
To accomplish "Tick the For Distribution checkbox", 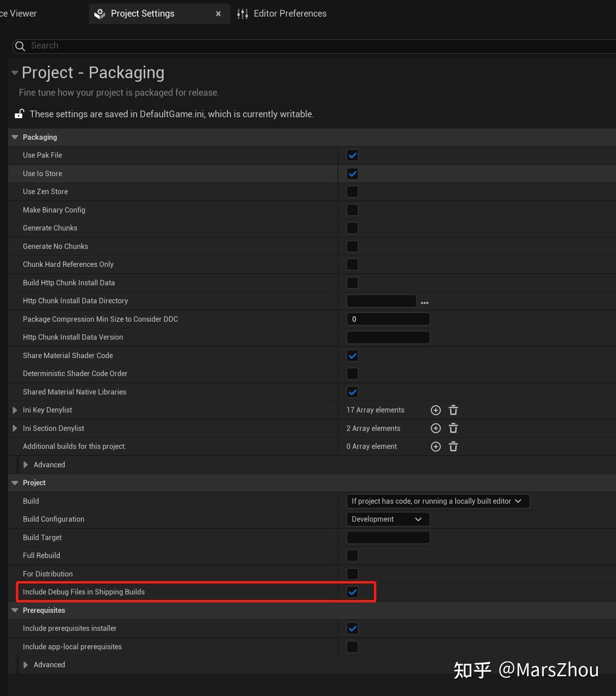I will pyautogui.click(x=352, y=574).
